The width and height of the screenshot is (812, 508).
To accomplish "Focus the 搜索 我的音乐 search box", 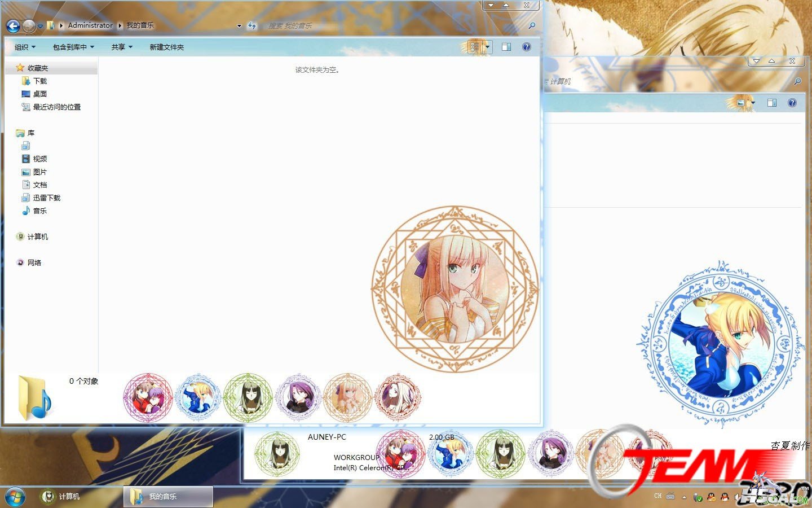I will (395, 25).
